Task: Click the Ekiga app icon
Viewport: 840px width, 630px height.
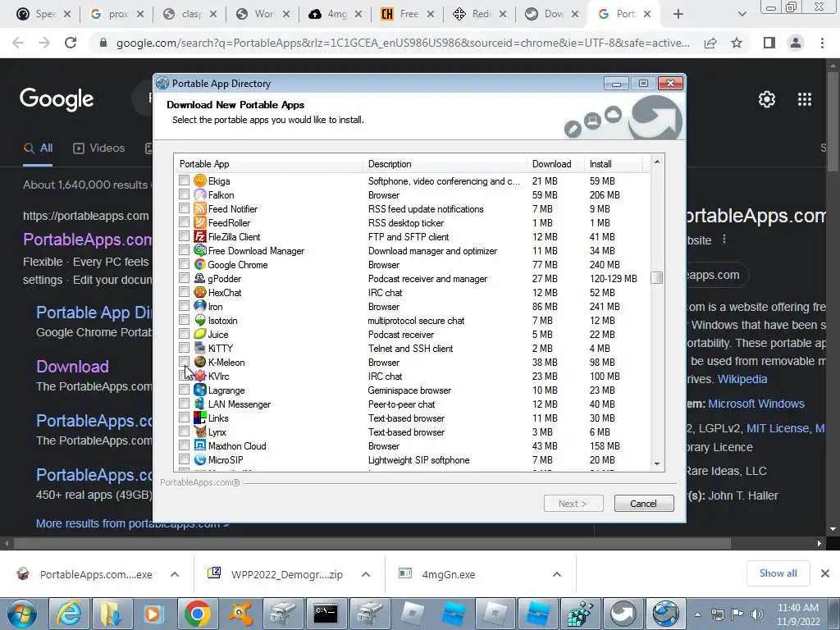Action: (x=200, y=181)
